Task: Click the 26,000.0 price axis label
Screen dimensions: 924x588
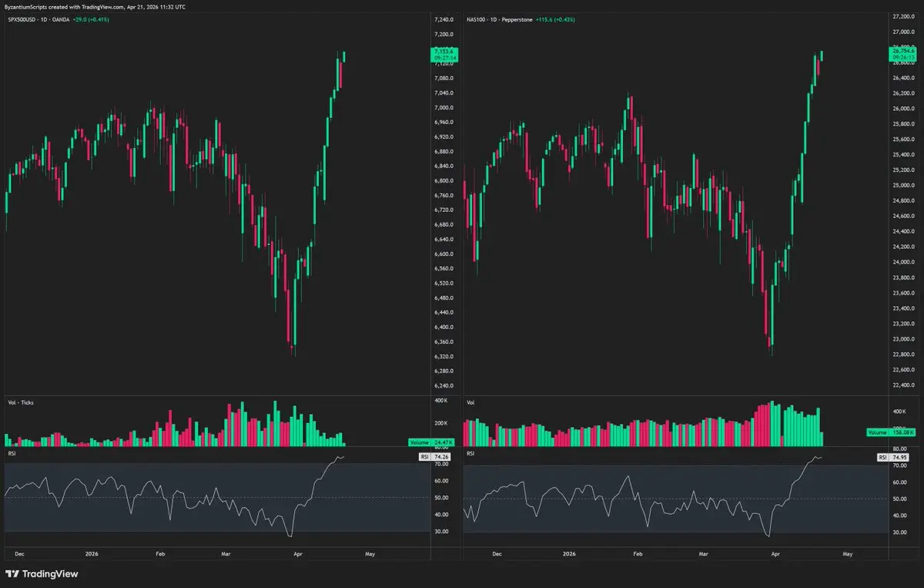Action: (x=902, y=109)
